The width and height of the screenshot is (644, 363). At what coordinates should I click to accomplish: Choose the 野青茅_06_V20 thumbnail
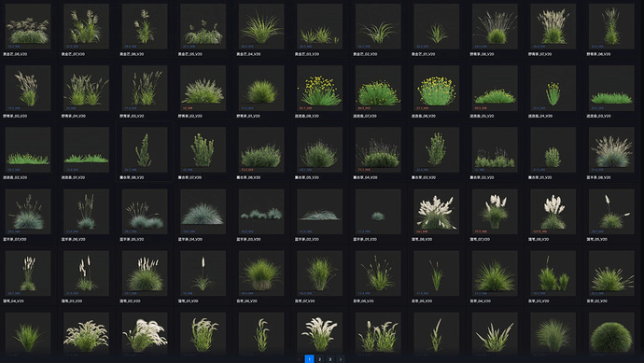point(611,26)
